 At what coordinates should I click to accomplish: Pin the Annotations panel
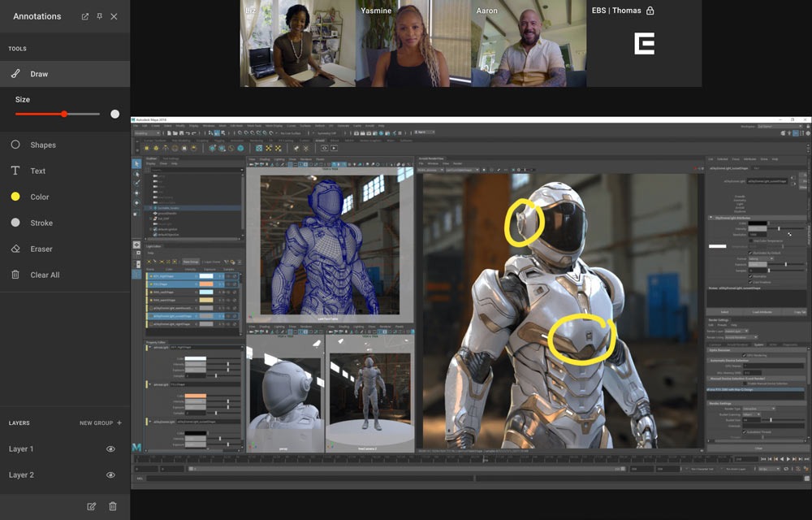(x=99, y=16)
